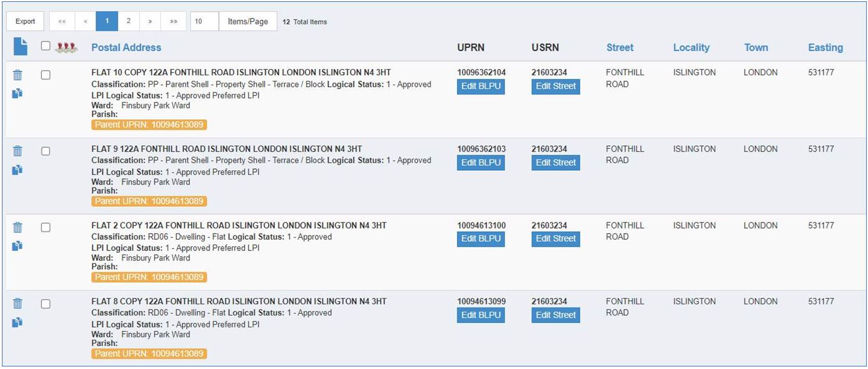Click Parent UPRN badge in FLAT 10 COPY row
The height and width of the screenshot is (369, 868).
(149, 125)
